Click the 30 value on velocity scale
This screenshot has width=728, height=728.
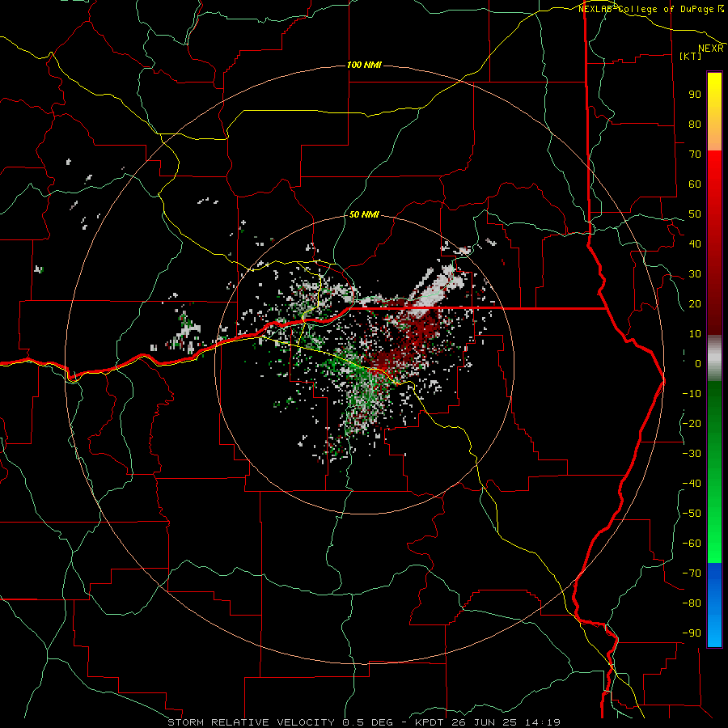[x=695, y=274]
